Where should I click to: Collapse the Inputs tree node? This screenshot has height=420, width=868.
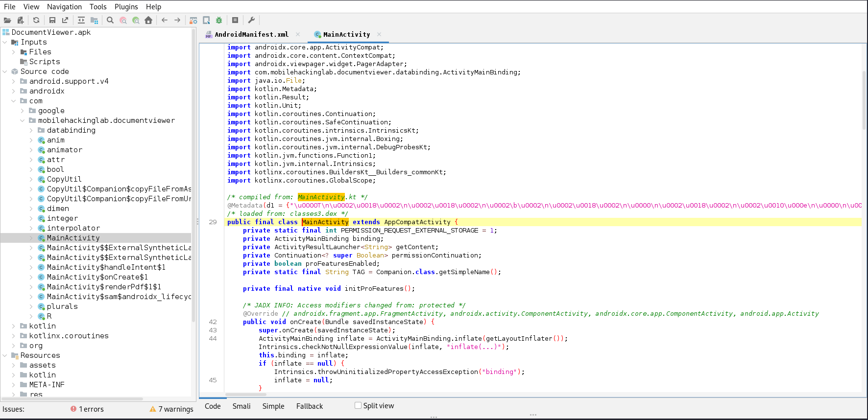(5, 42)
